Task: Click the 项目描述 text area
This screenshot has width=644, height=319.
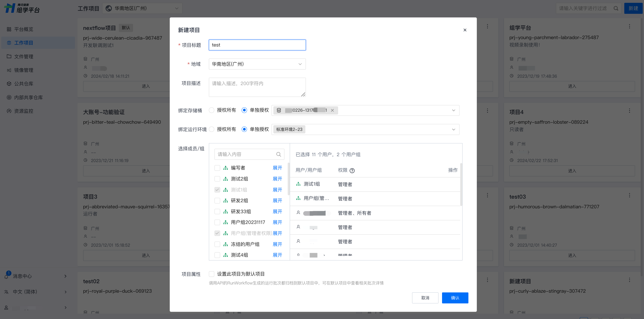Action: point(257,87)
